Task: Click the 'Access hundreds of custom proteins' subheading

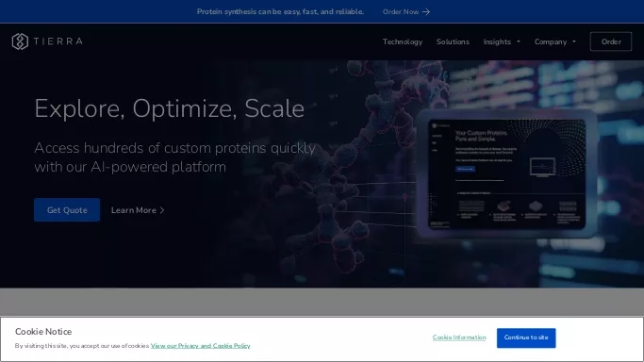Action: point(174,157)
